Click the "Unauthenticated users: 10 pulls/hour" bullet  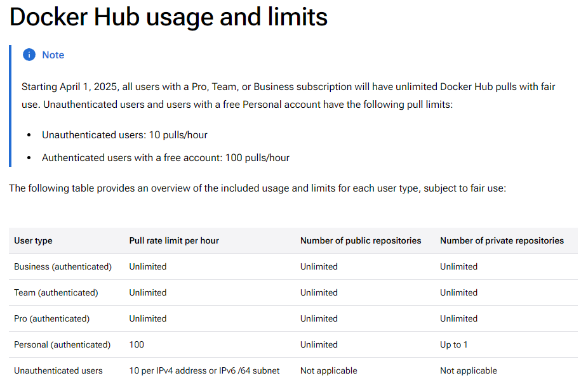tap(124, 134)
